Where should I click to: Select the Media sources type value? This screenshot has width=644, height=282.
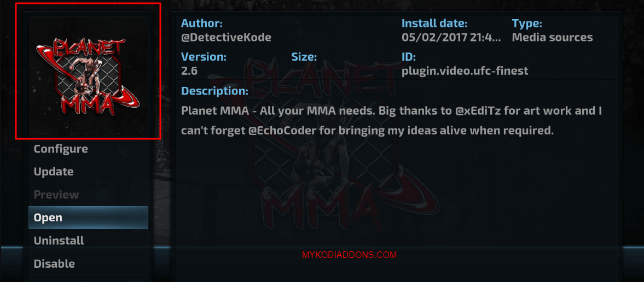(553, 37)
